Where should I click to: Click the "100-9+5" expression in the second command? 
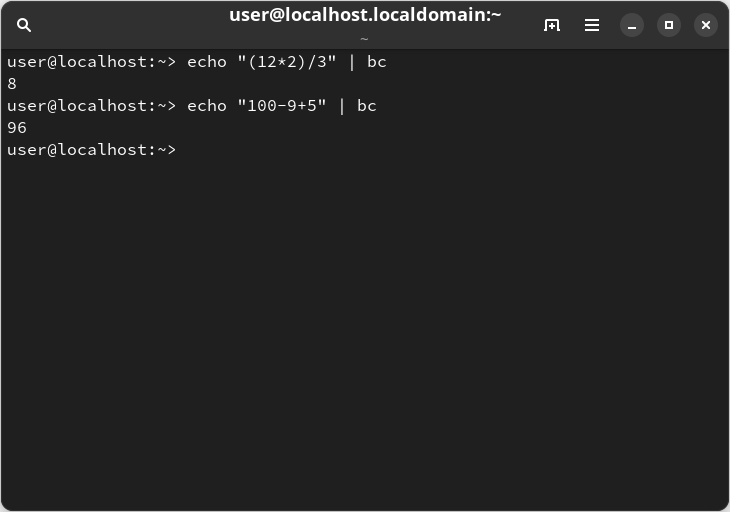(x=282, y=106)
